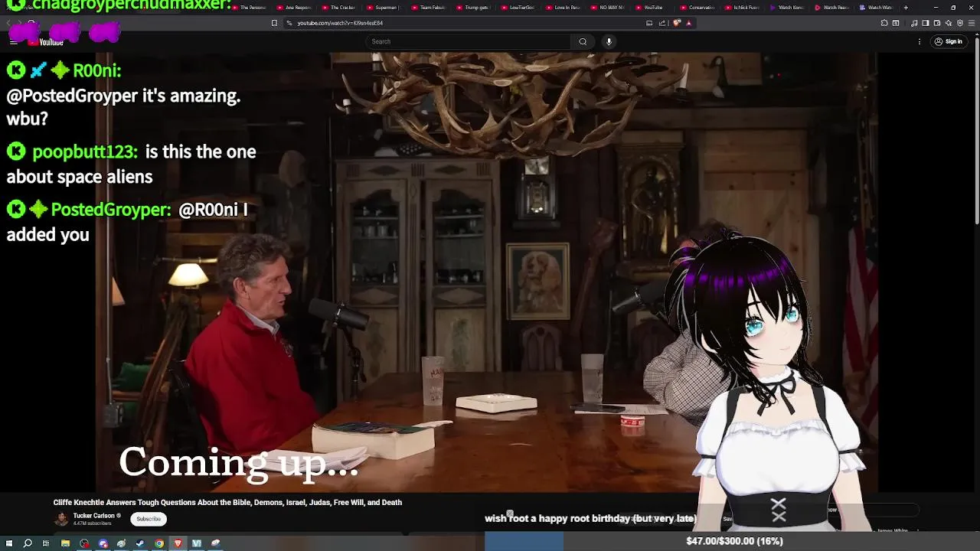The height and width of the screenshot is (551, 980).
Task: Toggle the browser sidebar panel icon
Action: click(926, 23)
